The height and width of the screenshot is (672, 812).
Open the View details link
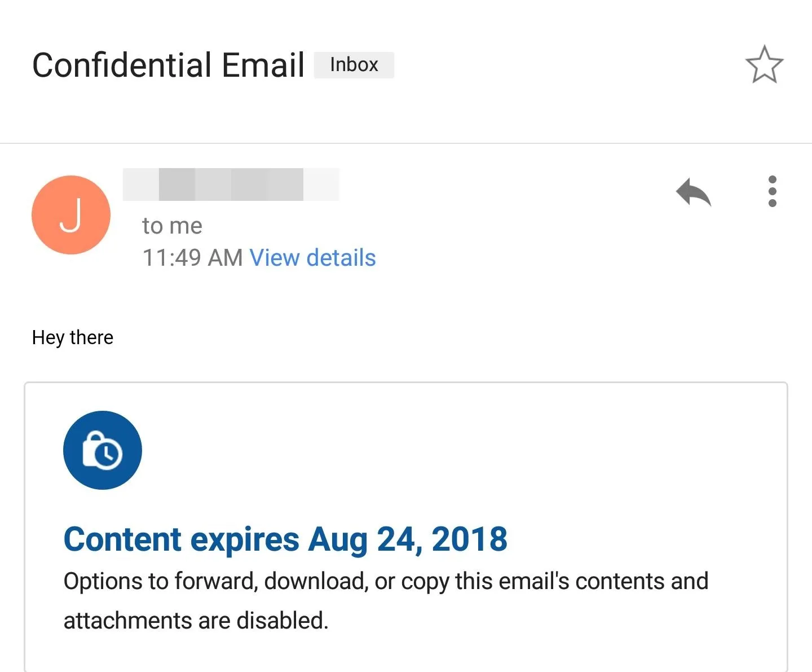tap(313, 258)
